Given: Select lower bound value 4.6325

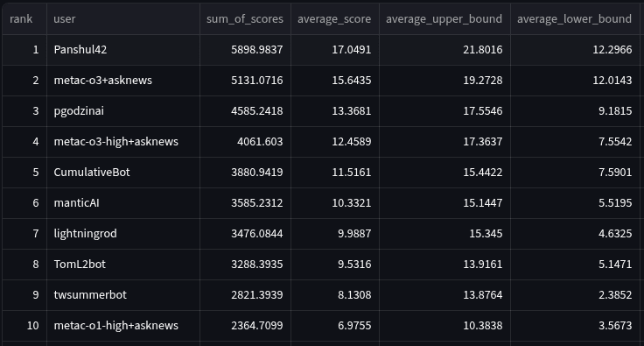Looking at the screenshot, I should point(575,234).
